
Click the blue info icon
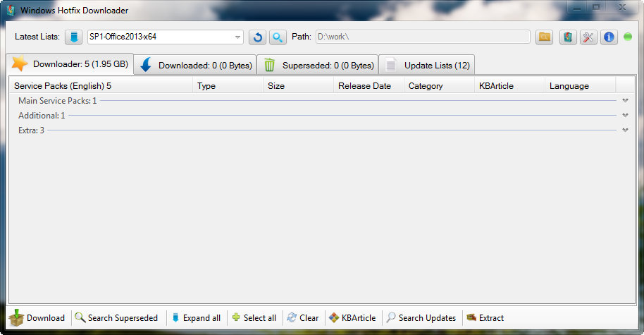click(x=609, y=37)
